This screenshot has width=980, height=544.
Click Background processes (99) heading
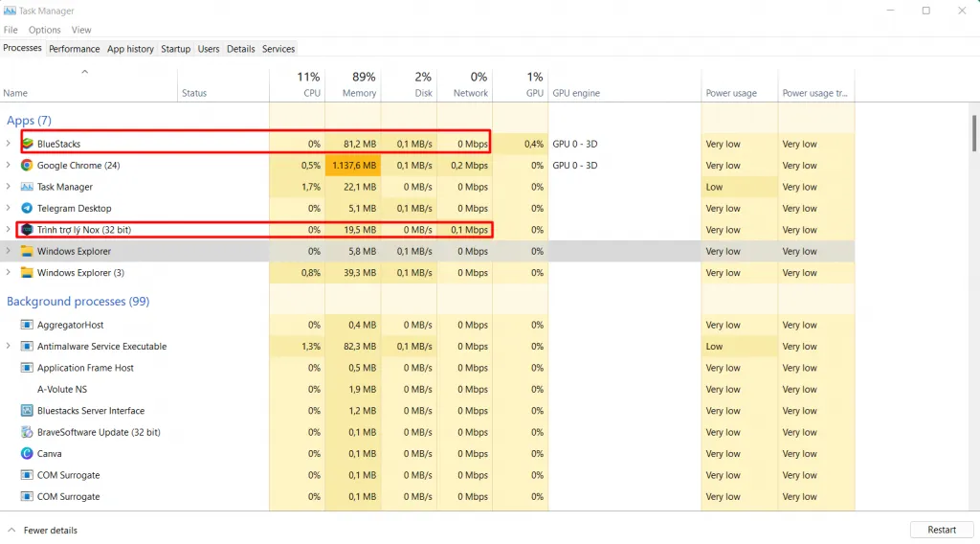[x=78, y=302]
